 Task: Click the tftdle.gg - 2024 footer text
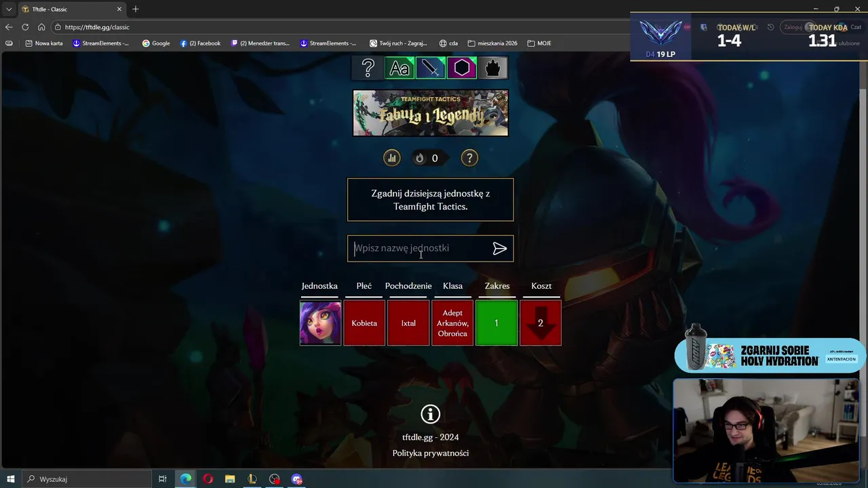click(431, 437)
